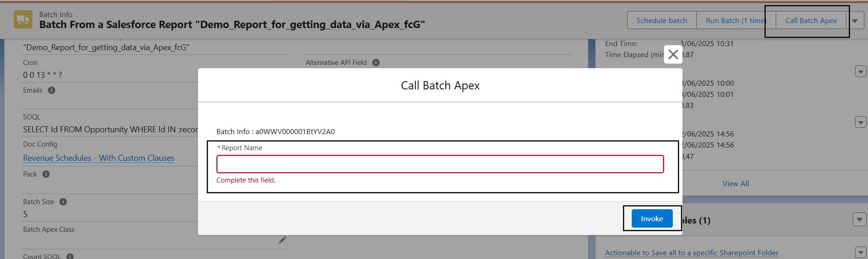868x259 pixels.
Task: Open info tooltip next to Batch Size
Action: click(x=63, y=202)
